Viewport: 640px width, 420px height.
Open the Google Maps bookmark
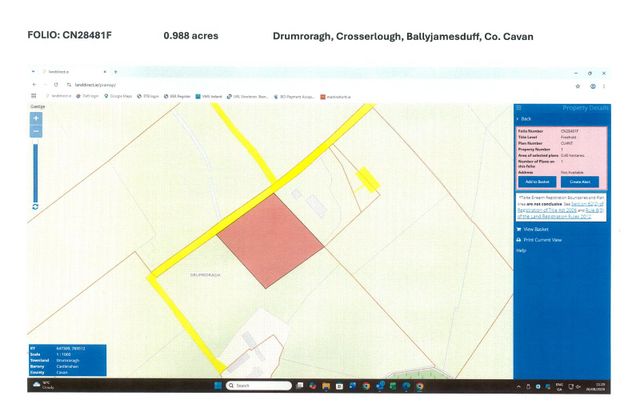[x=118, y=96]
